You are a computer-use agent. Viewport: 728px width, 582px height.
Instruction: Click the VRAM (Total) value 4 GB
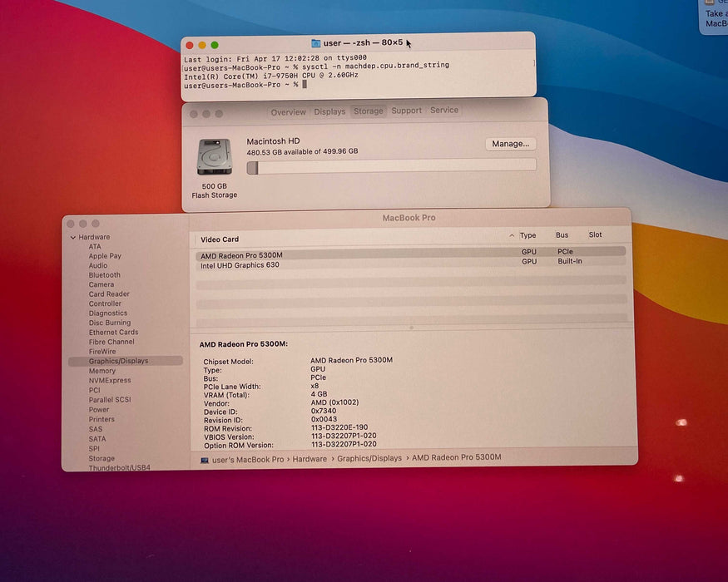pos(319,394)
